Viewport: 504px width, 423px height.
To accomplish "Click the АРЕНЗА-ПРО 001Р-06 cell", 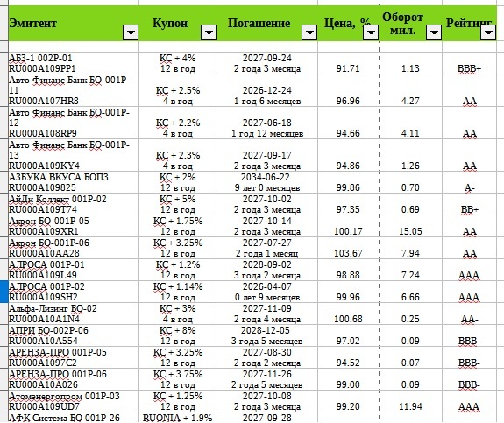I will click(x=74, y=379).
